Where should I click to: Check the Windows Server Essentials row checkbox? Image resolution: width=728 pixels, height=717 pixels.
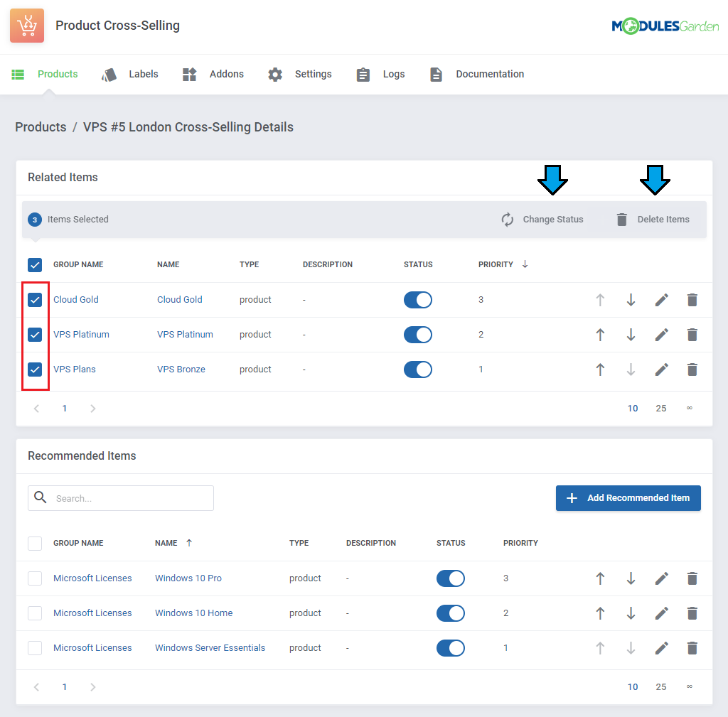coord(35,648)
